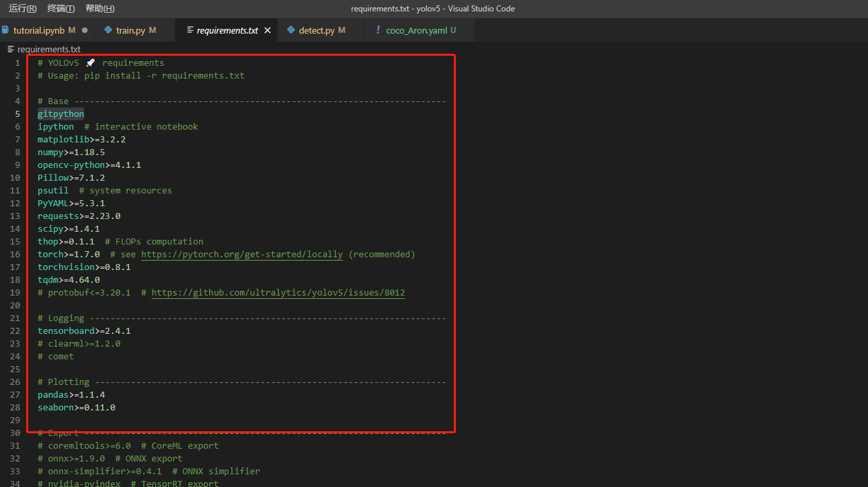The image size is (868, 487).
Task: Click the commented clearml>=1.2.0 line
Action: (x=79, y=344)
